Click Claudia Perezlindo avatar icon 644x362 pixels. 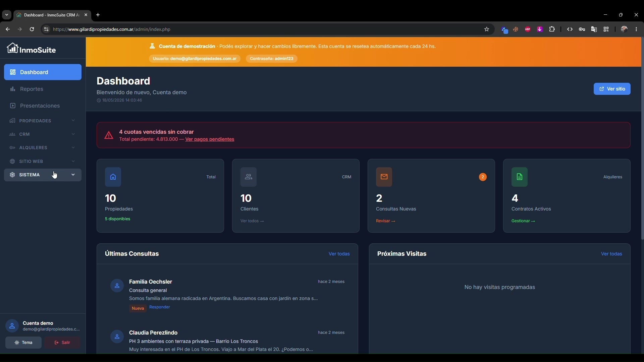(117, 337)
